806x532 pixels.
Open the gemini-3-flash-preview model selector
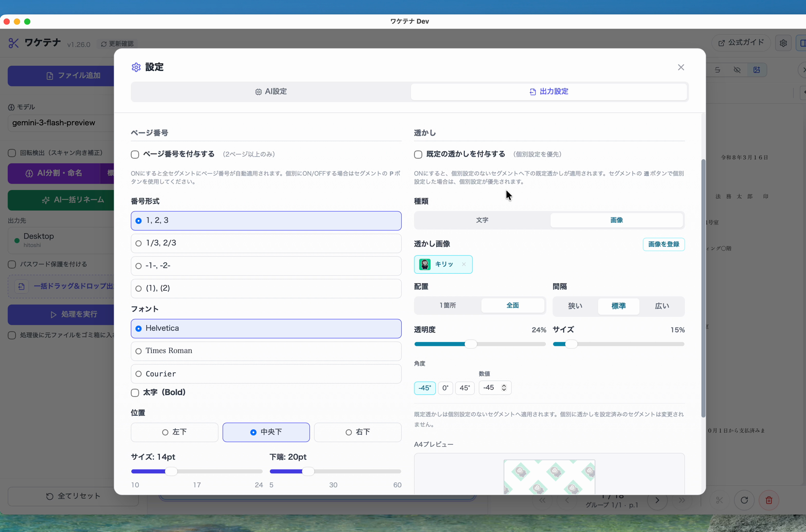[60, 123]
